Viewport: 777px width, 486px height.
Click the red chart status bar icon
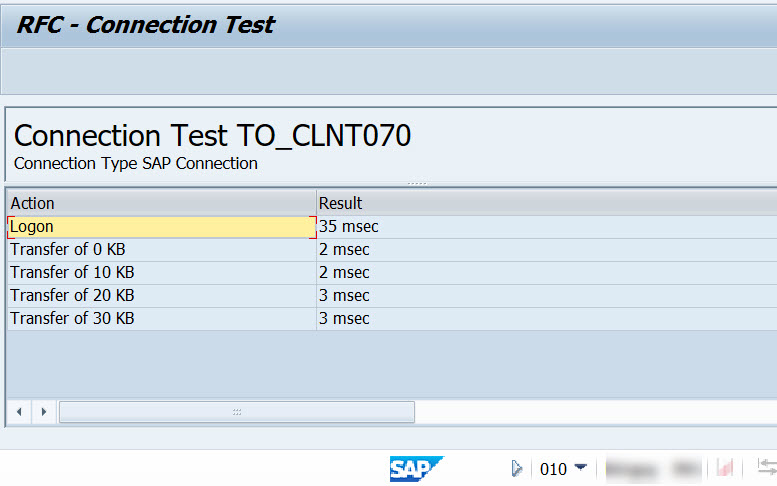coord(726,468)
